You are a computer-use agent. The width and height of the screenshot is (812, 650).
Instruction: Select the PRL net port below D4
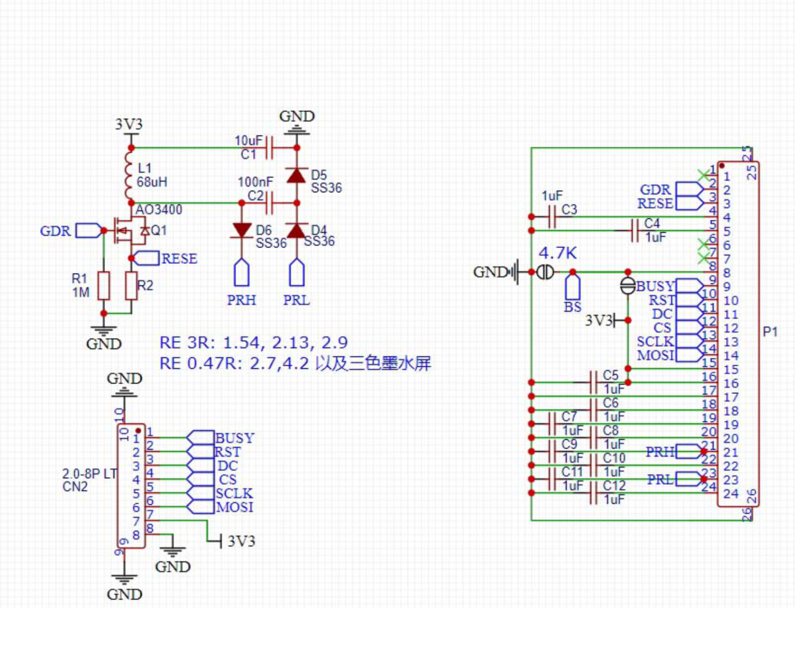(x=297, y=273)
